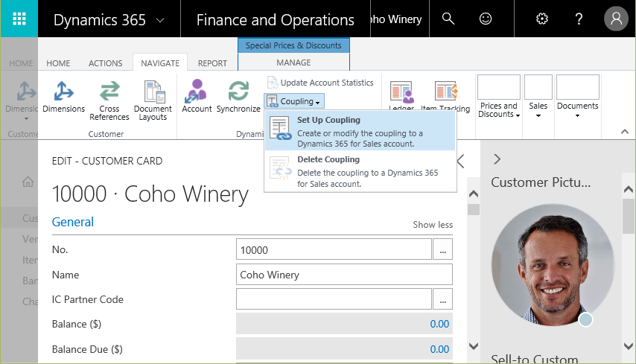
Task: Select the NAVIGATE ribbon tab
Action: (x=160, y=63)
